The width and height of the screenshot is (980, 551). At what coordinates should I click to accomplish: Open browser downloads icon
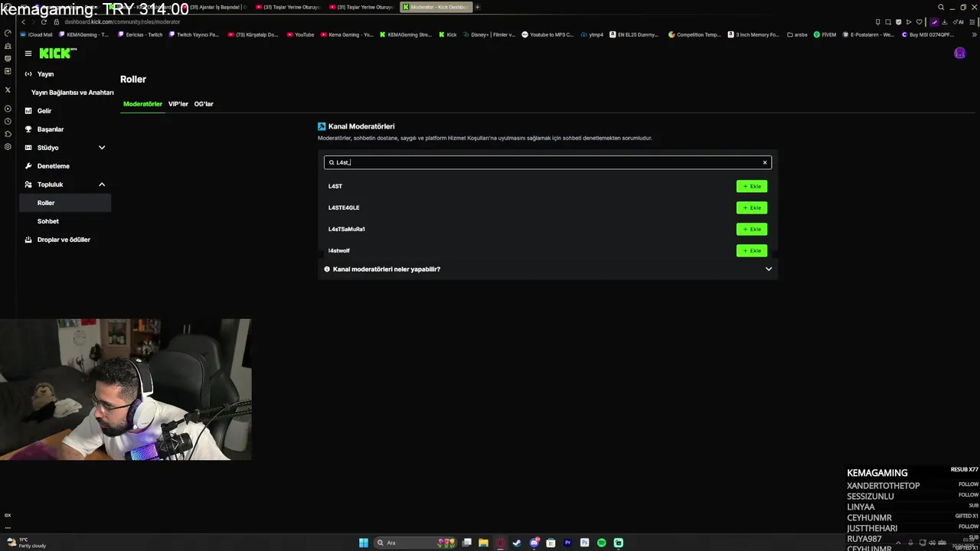click(944, 22)
